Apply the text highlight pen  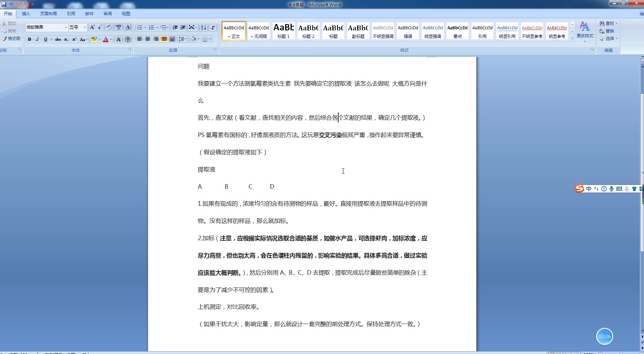[94, 39]
